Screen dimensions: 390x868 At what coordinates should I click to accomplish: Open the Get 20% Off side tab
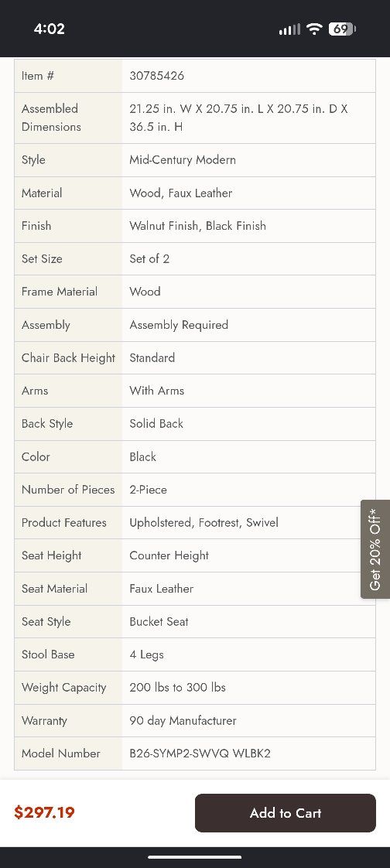pyautogui.click(x=375, y=549)
